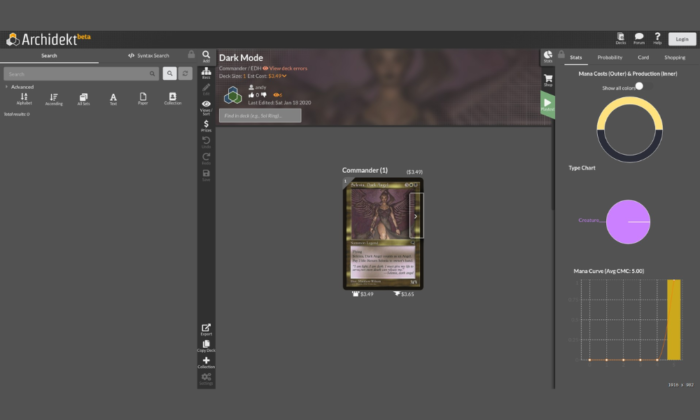Start the green Playtest button
The height and width of the screenshot is (420, 700).
(547, 103)
